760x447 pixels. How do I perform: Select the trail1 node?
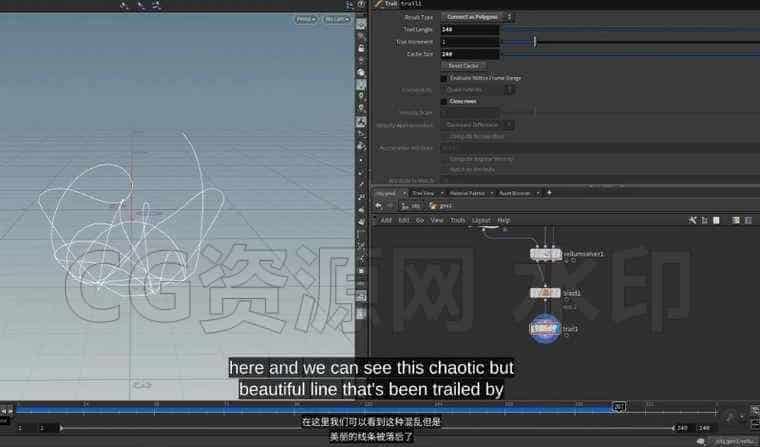[x=545, y=329]
